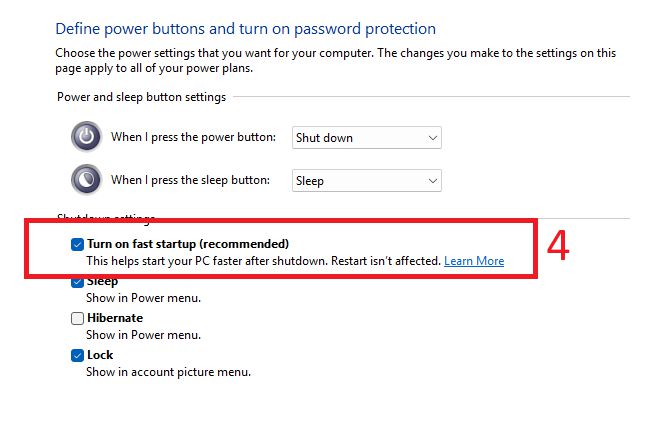Uncheck the Lock checkbox
Viewport: 659px width, 434px height.
(78, 355)
